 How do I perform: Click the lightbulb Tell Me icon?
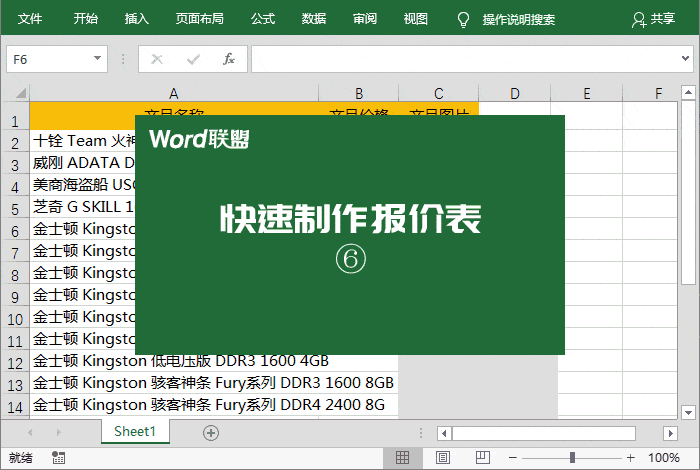pos(463,20)
